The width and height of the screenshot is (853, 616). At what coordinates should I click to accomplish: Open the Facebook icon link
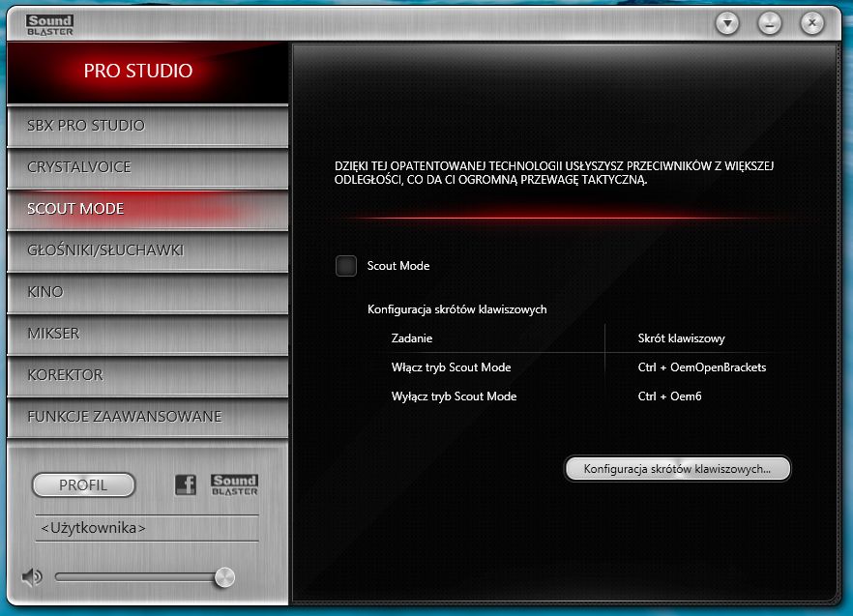tap(186, 484)
